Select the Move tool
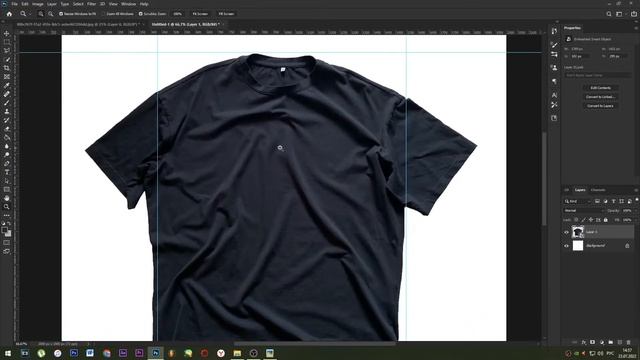Image resolution: width=640 pixels, height=360 pixels. (x=7, y=33)
